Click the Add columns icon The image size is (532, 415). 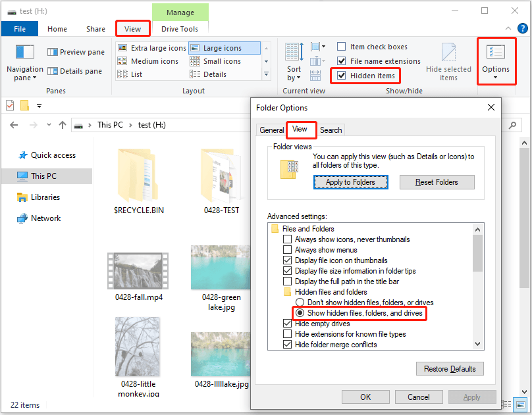[x=317, y=61]
